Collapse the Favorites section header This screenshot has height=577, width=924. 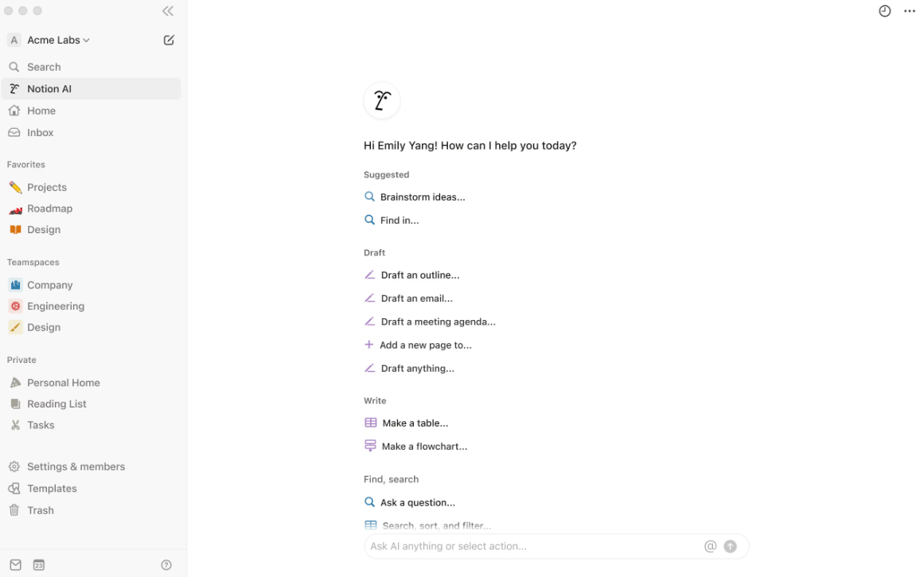pyautogui.click(x=26, y=165)
